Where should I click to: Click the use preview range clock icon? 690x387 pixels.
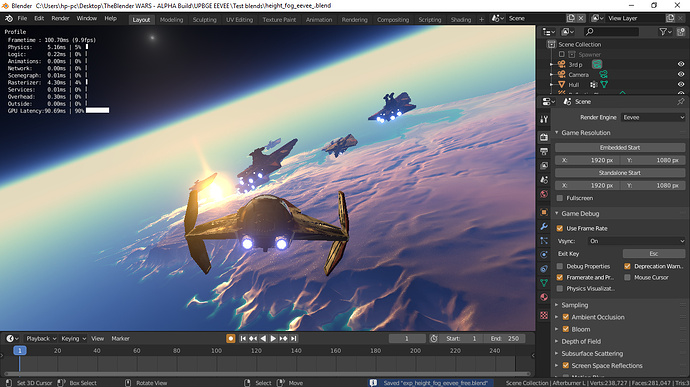(434, 339)
